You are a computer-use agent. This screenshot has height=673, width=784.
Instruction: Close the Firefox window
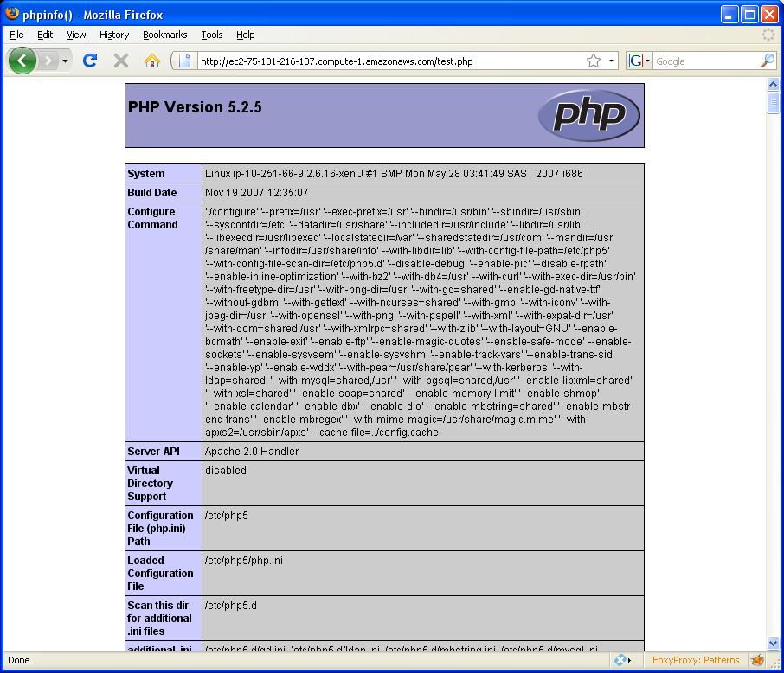coord(769,14)
